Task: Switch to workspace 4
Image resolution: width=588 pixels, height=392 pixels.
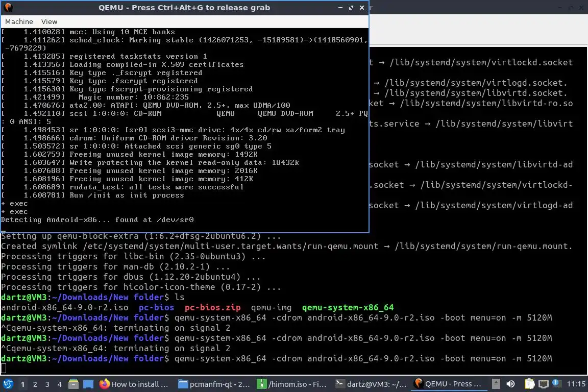Action: click(60, 384)
